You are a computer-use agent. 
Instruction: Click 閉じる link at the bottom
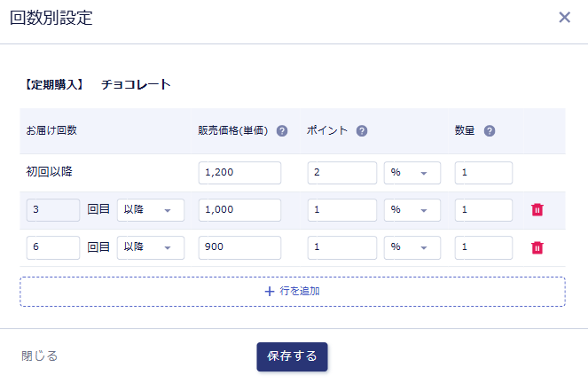click(40, 356)
